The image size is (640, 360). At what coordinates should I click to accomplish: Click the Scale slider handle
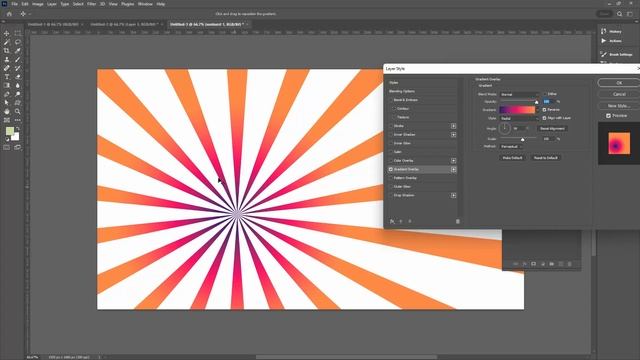522,140
